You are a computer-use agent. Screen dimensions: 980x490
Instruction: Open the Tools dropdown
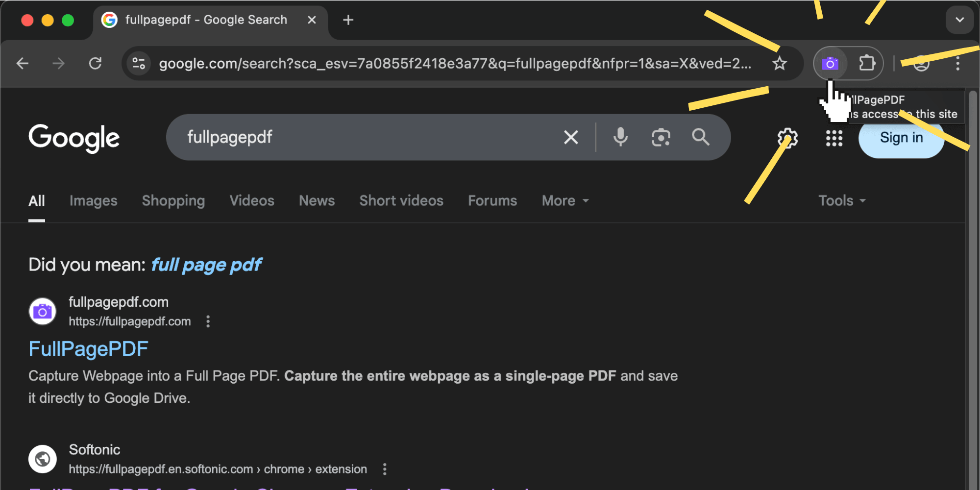[x=842, y=201]
